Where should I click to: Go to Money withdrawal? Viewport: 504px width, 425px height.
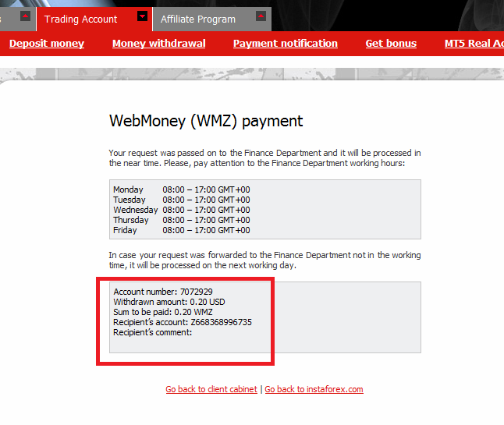(159, 44)
